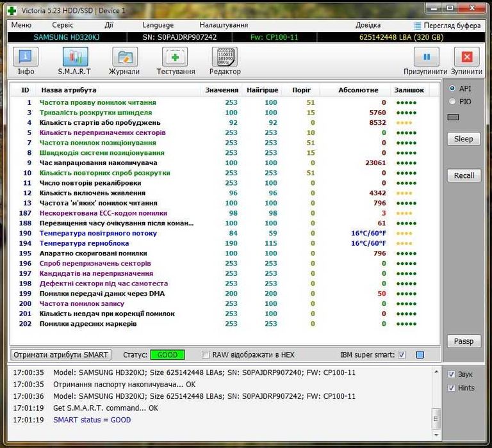Viewport: 492px width, 448px height.
Task: Toggle the Hints checkbox
Action: (451, 388)
